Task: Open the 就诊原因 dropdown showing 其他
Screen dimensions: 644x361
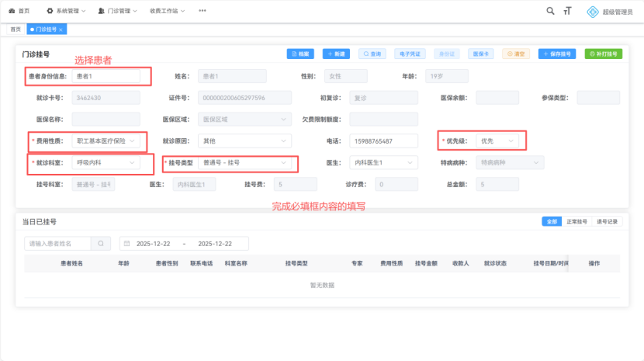Action: point(244,141)
